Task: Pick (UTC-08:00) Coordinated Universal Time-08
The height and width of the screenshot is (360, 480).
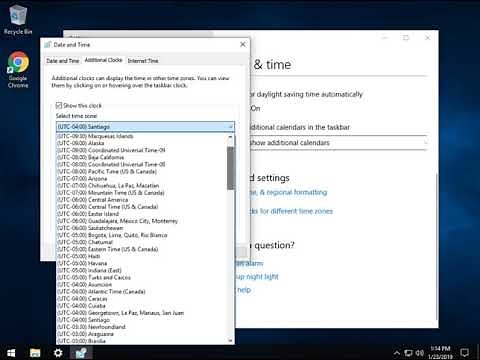Action: pyautogui.click(x=142, y=164)
